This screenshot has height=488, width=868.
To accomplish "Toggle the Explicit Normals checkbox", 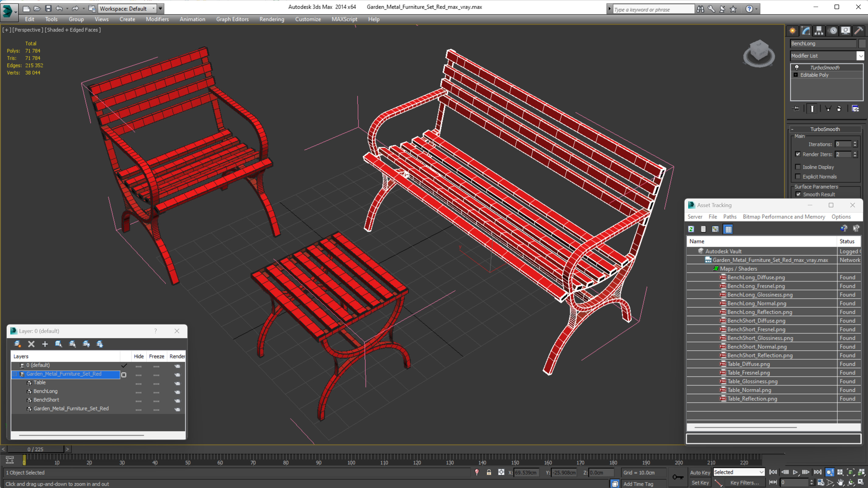I will click(798, 176).
